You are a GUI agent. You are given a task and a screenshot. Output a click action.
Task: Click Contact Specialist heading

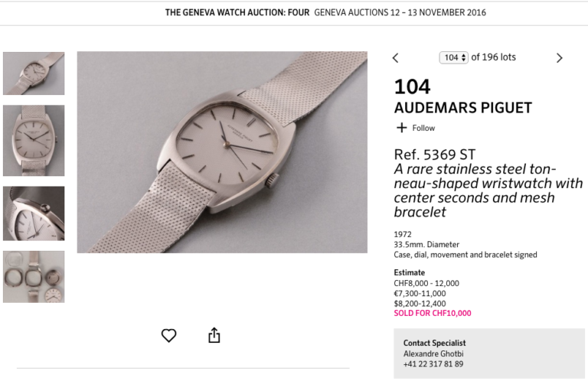(x=434, y=343)
